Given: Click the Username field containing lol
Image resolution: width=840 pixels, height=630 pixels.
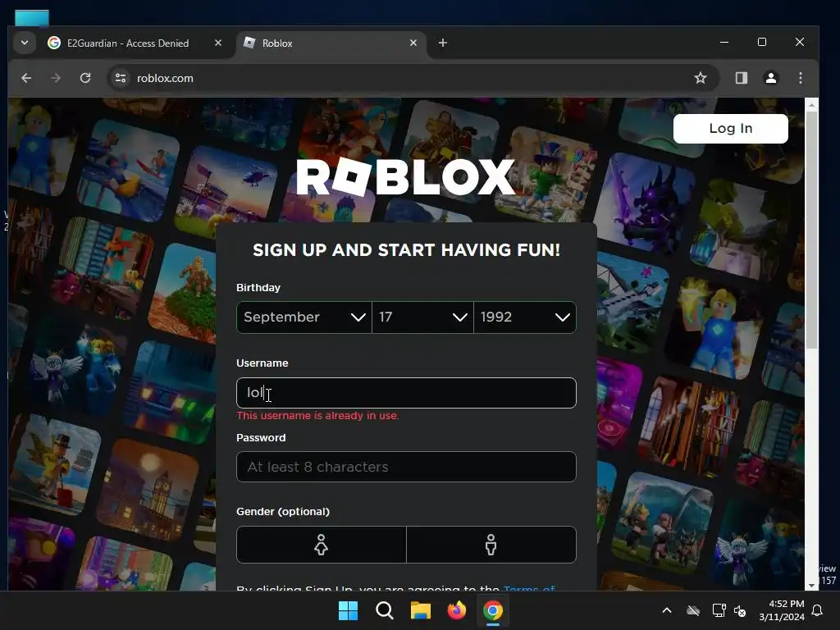Looking at the screenshot, I should point(406,393).
